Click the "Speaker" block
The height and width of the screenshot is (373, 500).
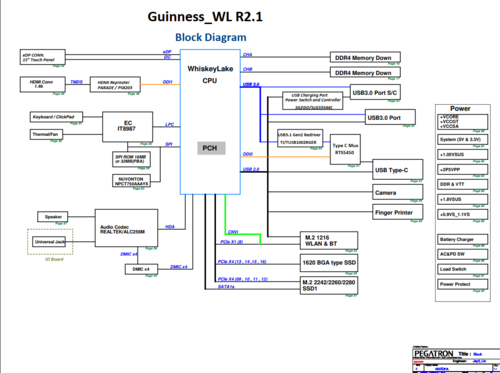click(x=53, y=217)
